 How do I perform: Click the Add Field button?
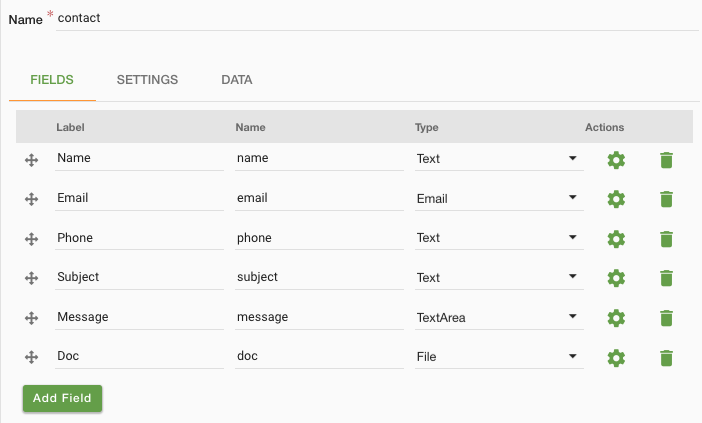[62, 398]
